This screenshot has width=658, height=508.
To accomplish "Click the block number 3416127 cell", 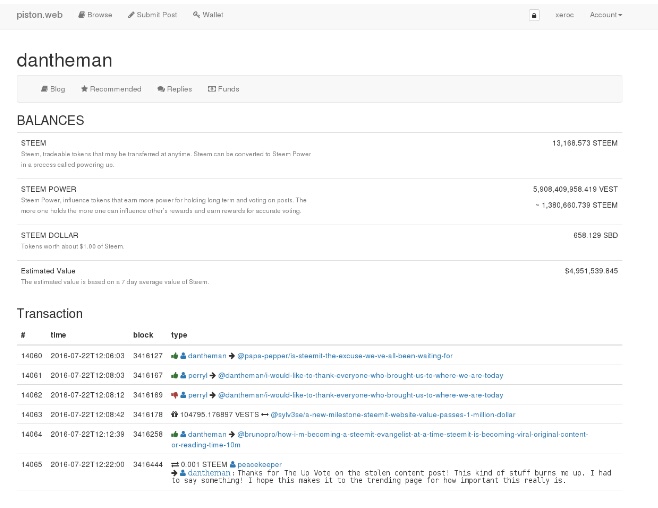I will click(148, 356).
